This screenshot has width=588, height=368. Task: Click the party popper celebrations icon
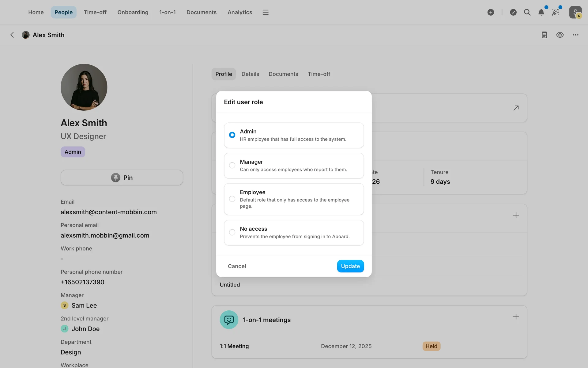click(555, 12)
